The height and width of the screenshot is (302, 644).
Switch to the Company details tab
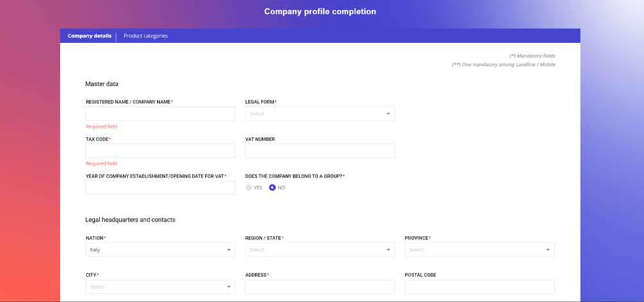pos(89,36)
